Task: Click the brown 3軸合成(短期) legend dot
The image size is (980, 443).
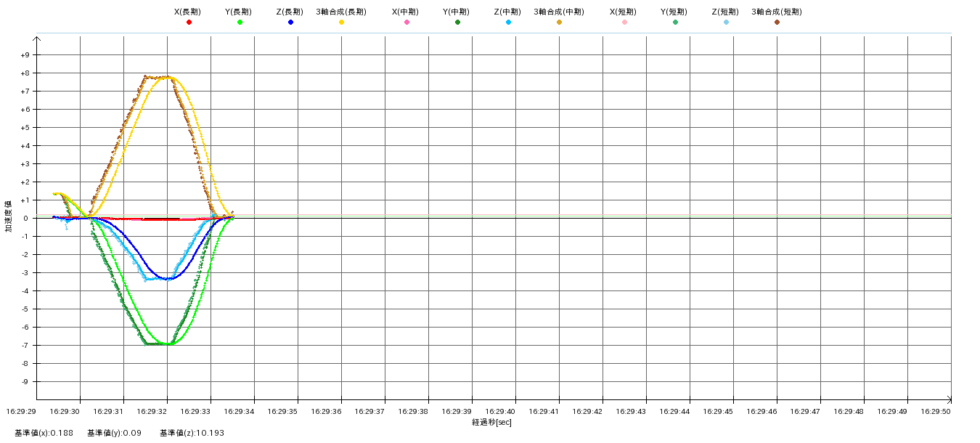Action: [x=777, y=23]
